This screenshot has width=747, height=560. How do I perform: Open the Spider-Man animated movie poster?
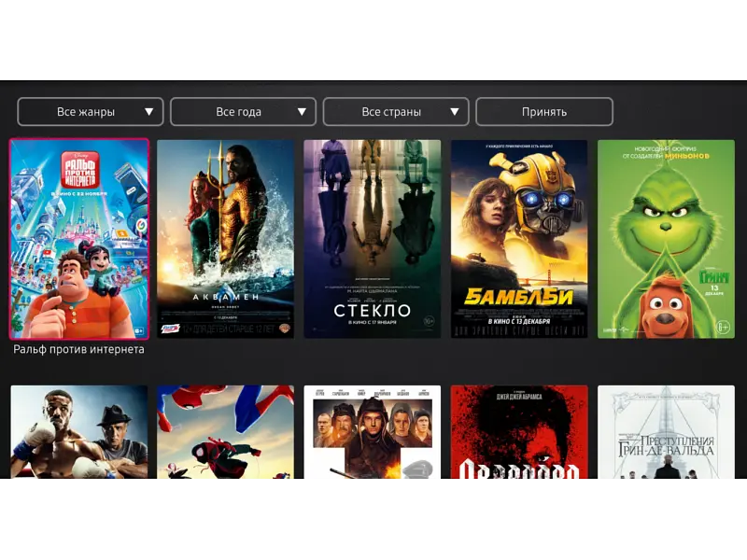(x=225, y=432)
